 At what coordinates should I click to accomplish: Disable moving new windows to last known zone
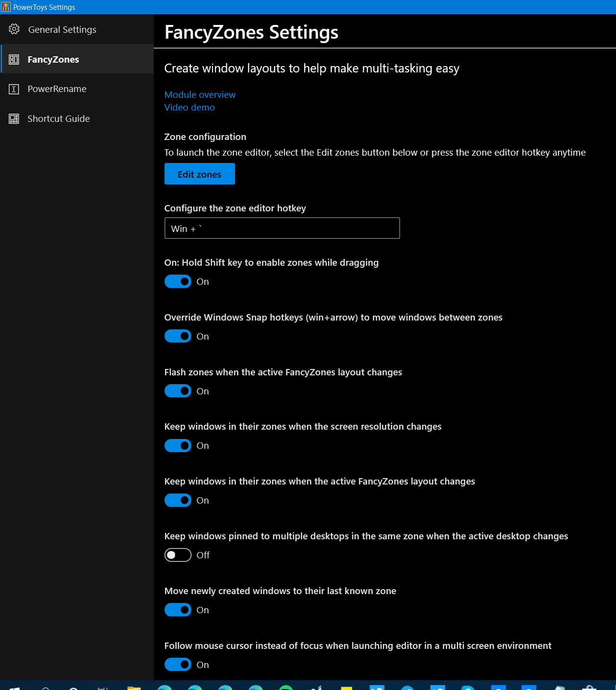coord(178,610)
